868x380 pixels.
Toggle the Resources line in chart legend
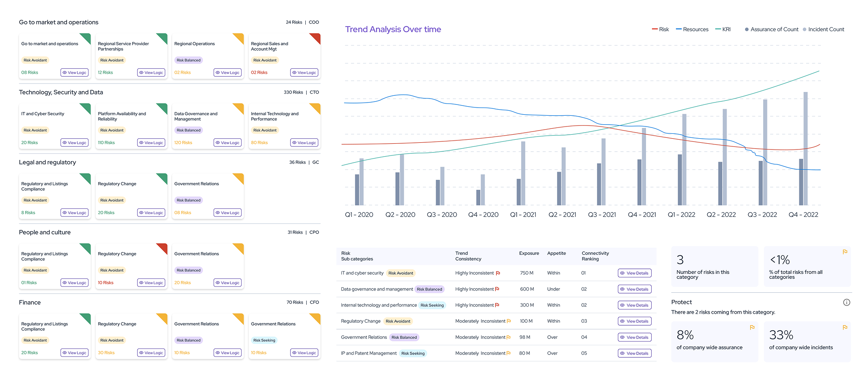coord(692,29)
